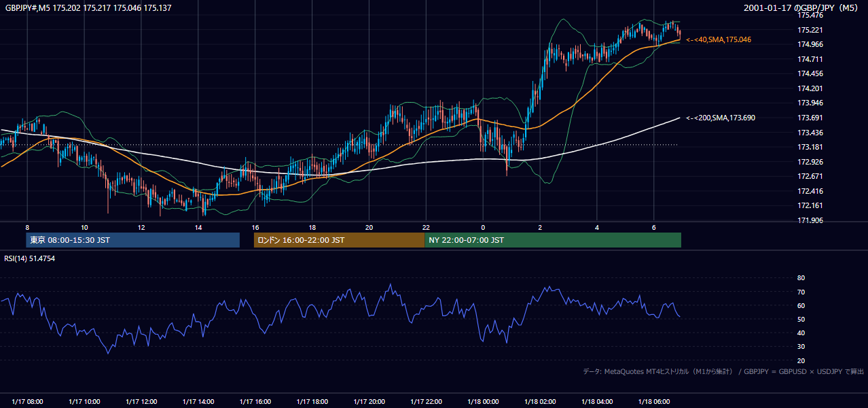Click the 1/18 02:00 bottom time label

click(x=540, y=402)
